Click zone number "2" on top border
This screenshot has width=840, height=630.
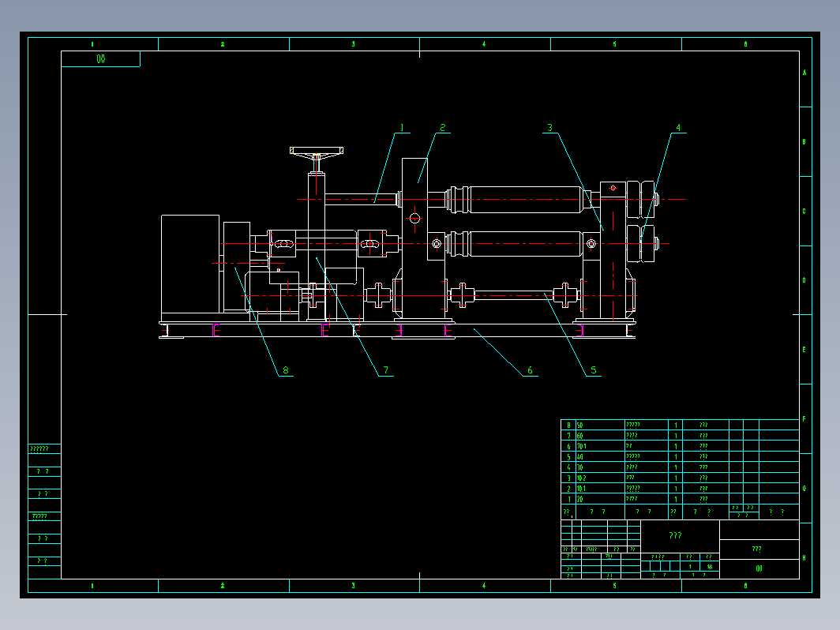(x=223, y=44)
